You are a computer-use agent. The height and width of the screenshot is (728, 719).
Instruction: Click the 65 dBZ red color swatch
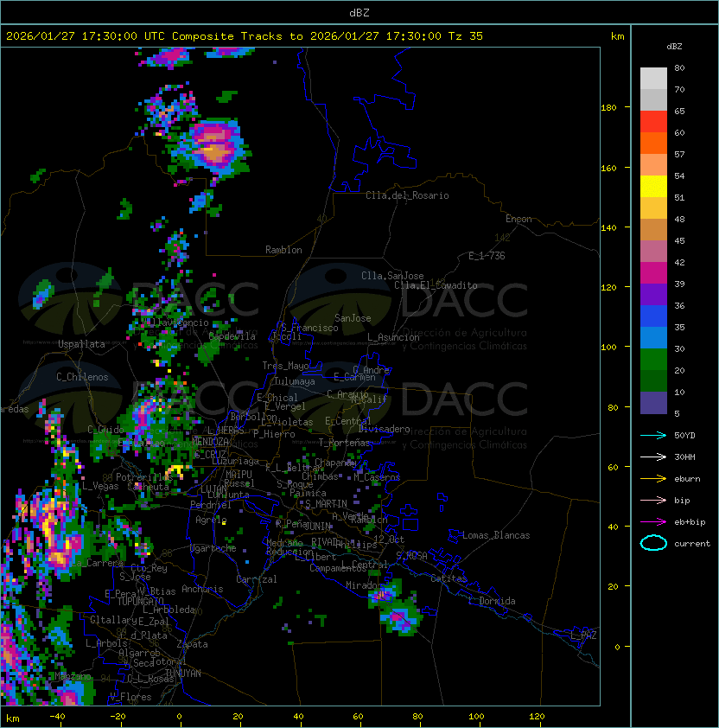pos(653,122)
